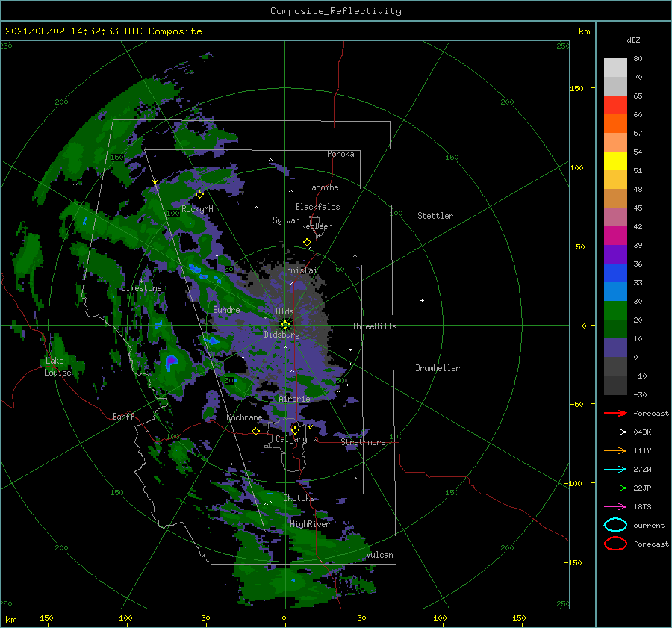Select the Cochrane label
This screenshot has width=672, height=628.
(x=244, y=417)
